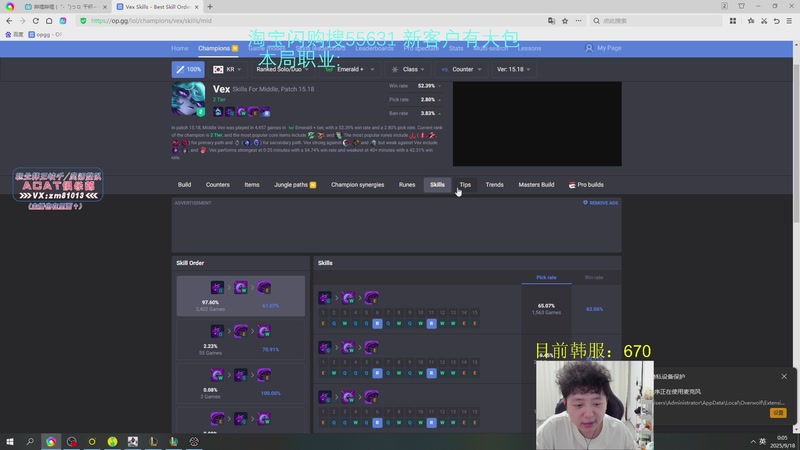Click E skill icon in the 97.60% skill order
The width and height of the screenshot is (800, 450).
(264, 288)
